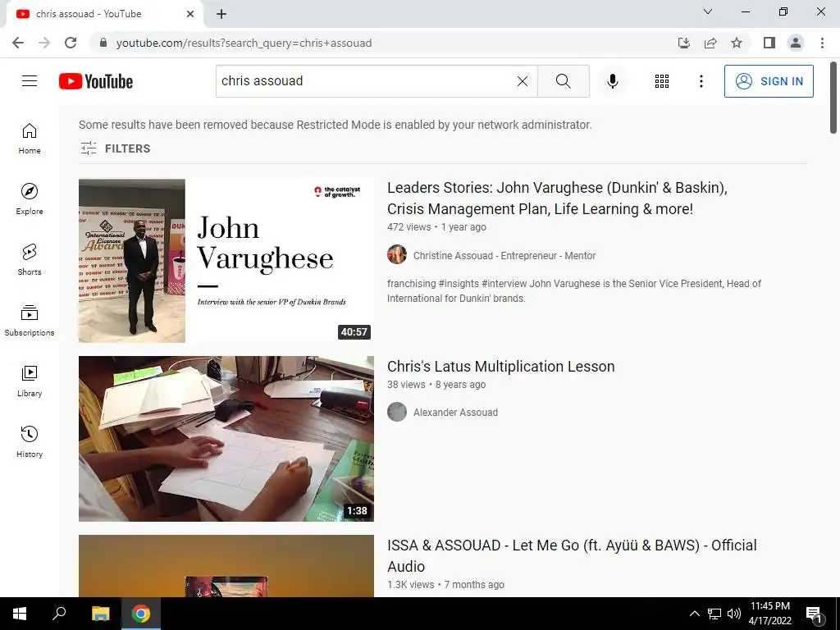
Task: Open Chris's Latus Multiplication Lesson title
Action: pyautogui.click(x=501, y=367)
